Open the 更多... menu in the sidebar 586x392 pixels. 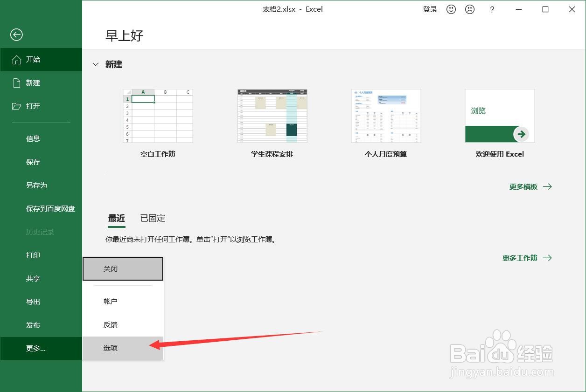41,349
